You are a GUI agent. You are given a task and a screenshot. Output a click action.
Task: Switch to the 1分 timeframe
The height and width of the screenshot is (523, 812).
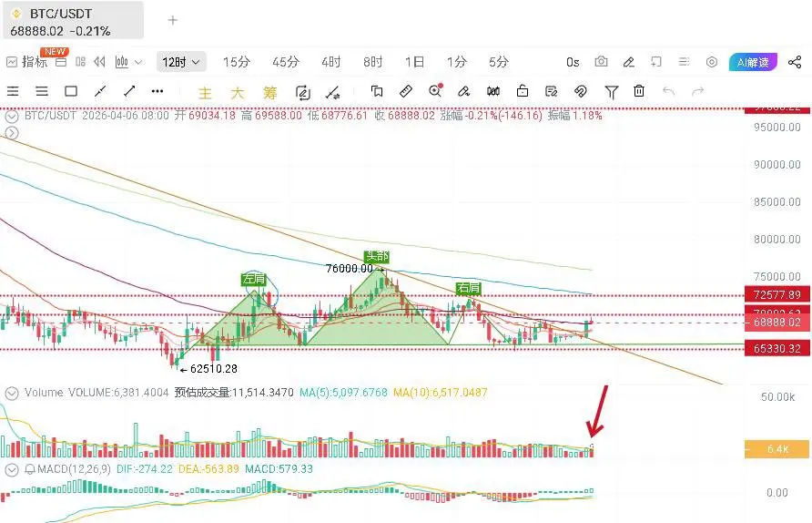[457, 62]
